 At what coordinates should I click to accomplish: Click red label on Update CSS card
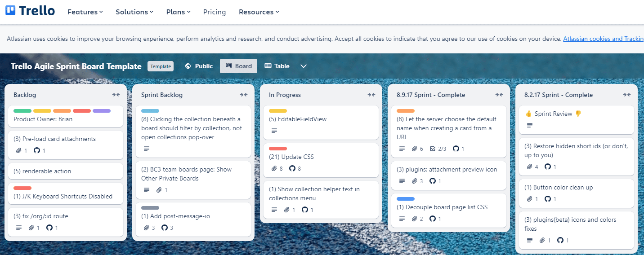tap(278, 149)
